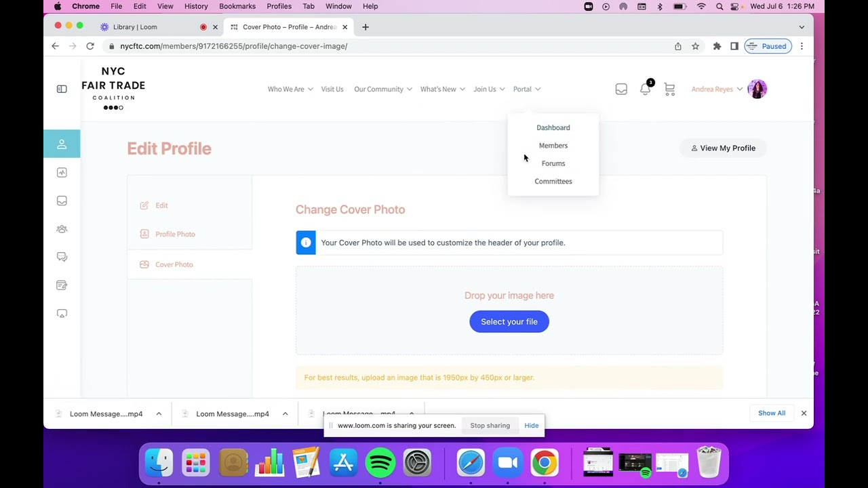Go back in Chrome

(56, 46)
